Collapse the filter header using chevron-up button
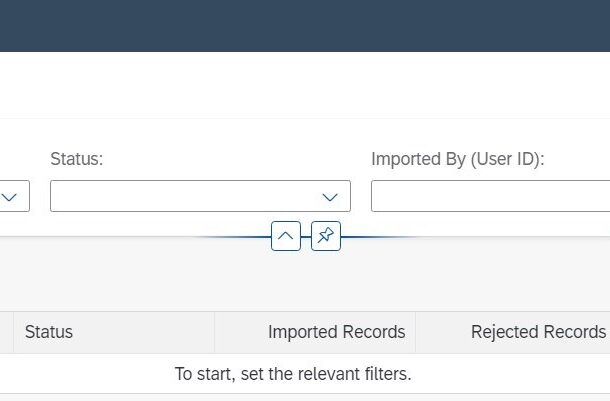The height and width of the screenshot is (401, 610). tap(286, 236)
